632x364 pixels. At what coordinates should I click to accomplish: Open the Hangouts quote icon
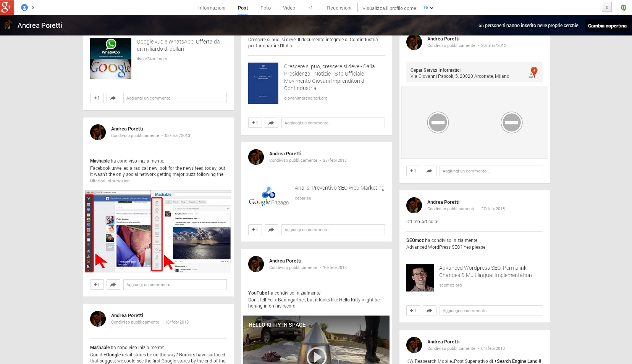(x=623, y=8)
